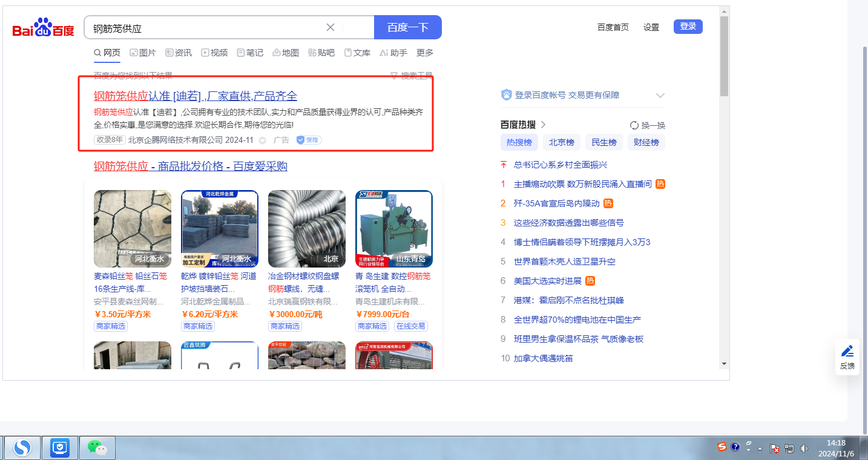Open ad result 钢筋笼供应认准 [迪若]

tap(196, 96)
